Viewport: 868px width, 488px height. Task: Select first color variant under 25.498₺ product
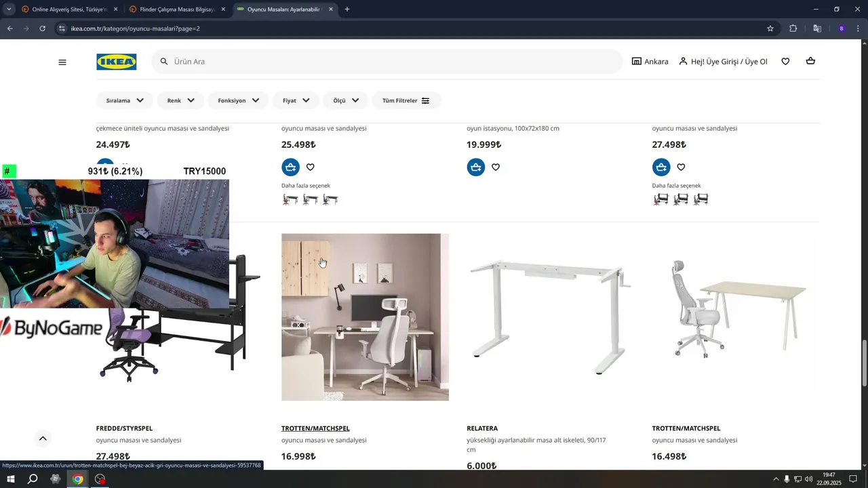tap(290, 199)
